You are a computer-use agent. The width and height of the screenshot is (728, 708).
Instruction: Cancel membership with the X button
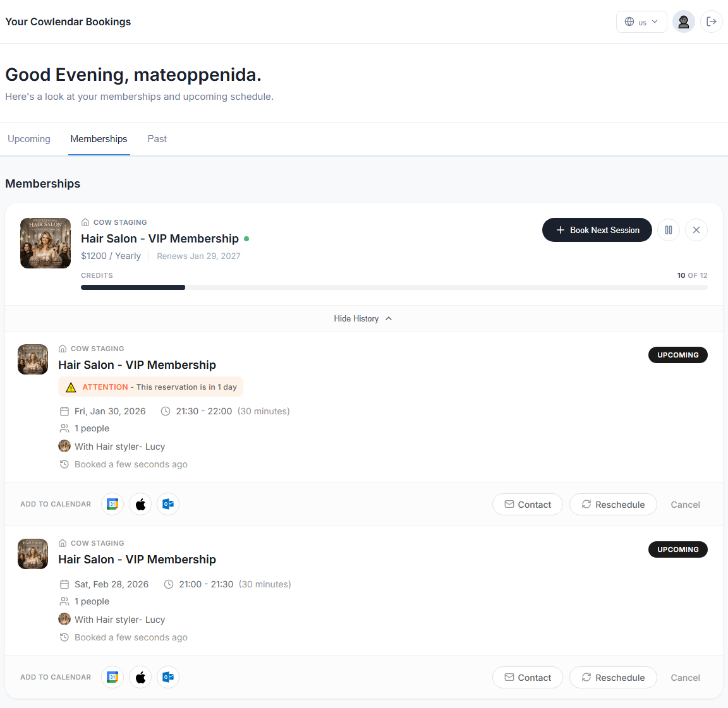[696, 230]
